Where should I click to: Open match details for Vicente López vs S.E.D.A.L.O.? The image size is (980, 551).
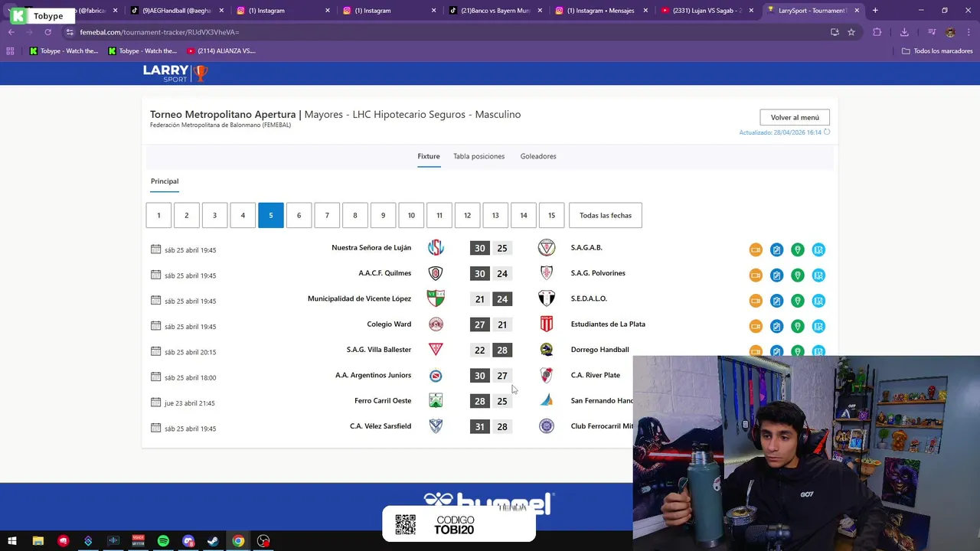pyautogui.click(x=818, y=301)
